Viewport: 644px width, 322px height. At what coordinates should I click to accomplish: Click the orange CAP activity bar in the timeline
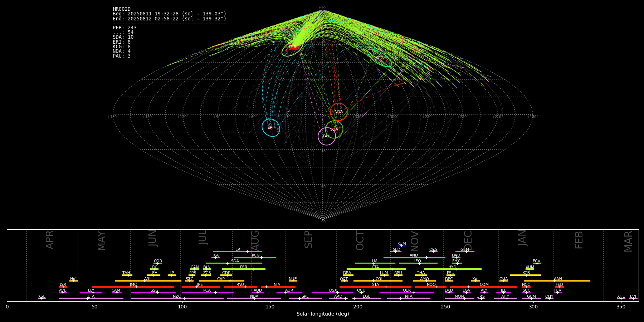222,281
